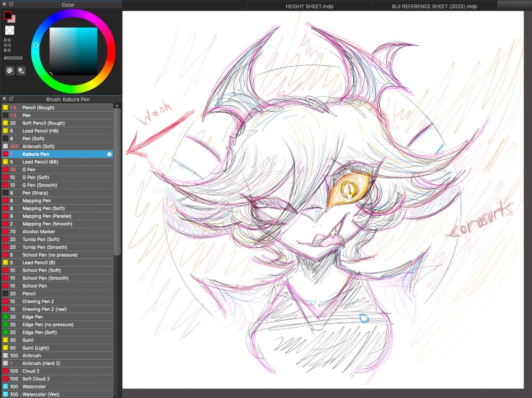Select the Turnip Pen (Soft) brush
This screenshot has height=398, width=532.
pyautogui.click(x=57, y=239)
